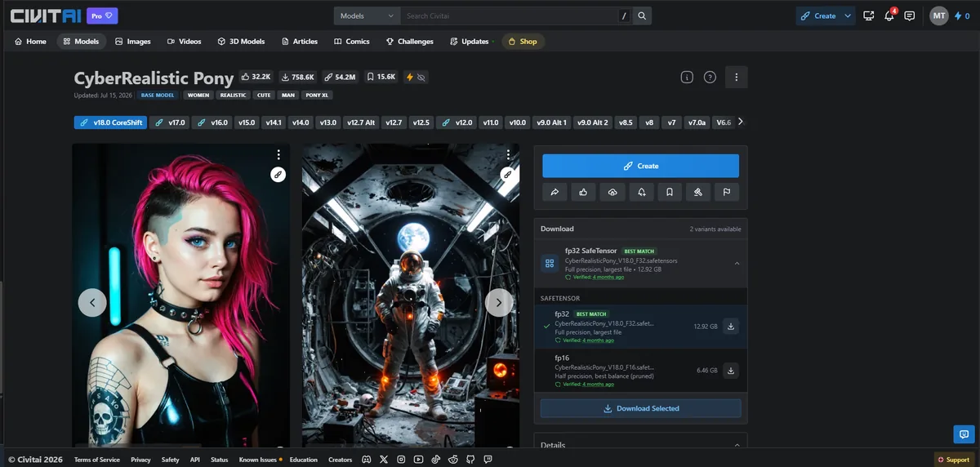
Task: Open notifications bell
Action: coord(889,16)
